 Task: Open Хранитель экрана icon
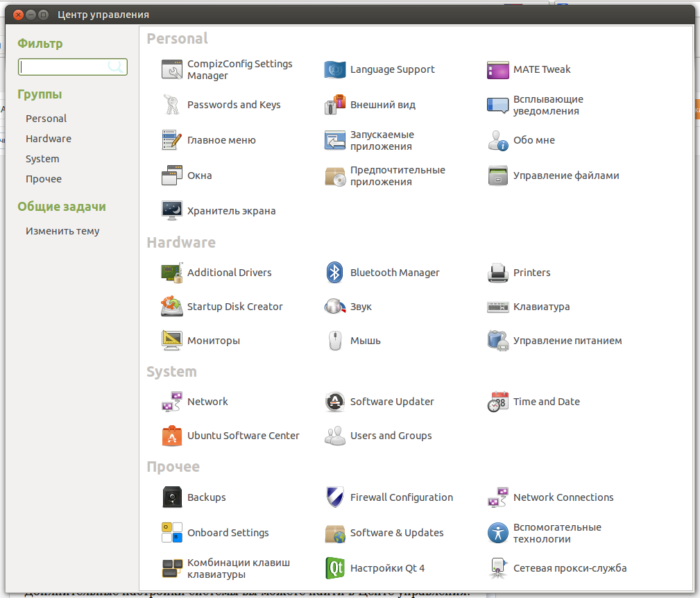172,211
